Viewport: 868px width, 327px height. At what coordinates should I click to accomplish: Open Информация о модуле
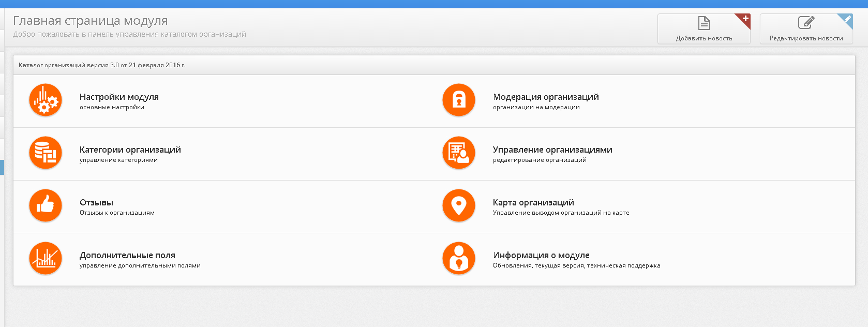click(541, 255)
